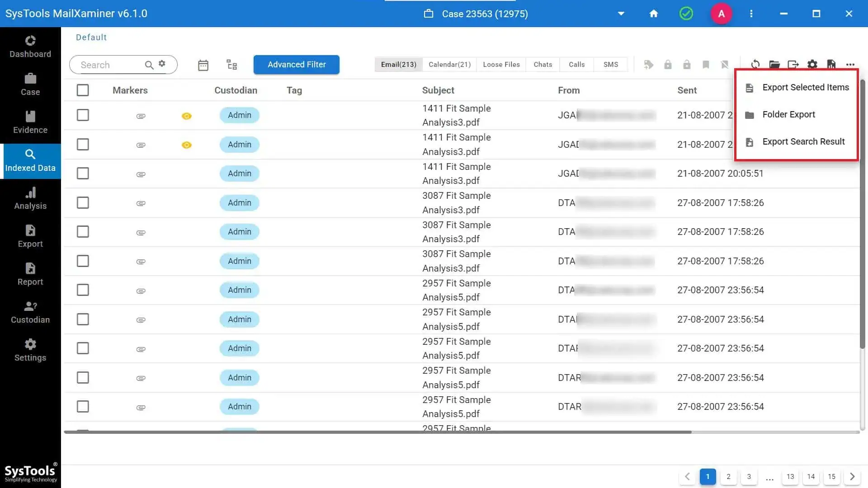
Task: Choose Folder Export from the export menu
Action: point(788,114)
